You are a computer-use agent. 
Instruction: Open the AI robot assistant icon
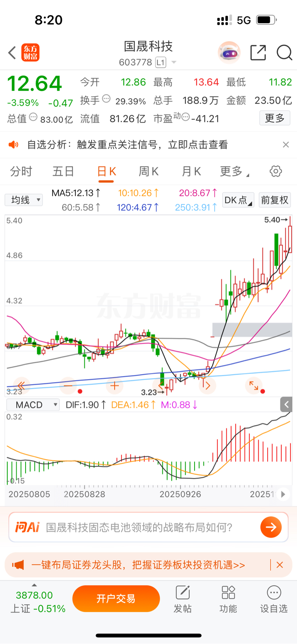point(229,53)
